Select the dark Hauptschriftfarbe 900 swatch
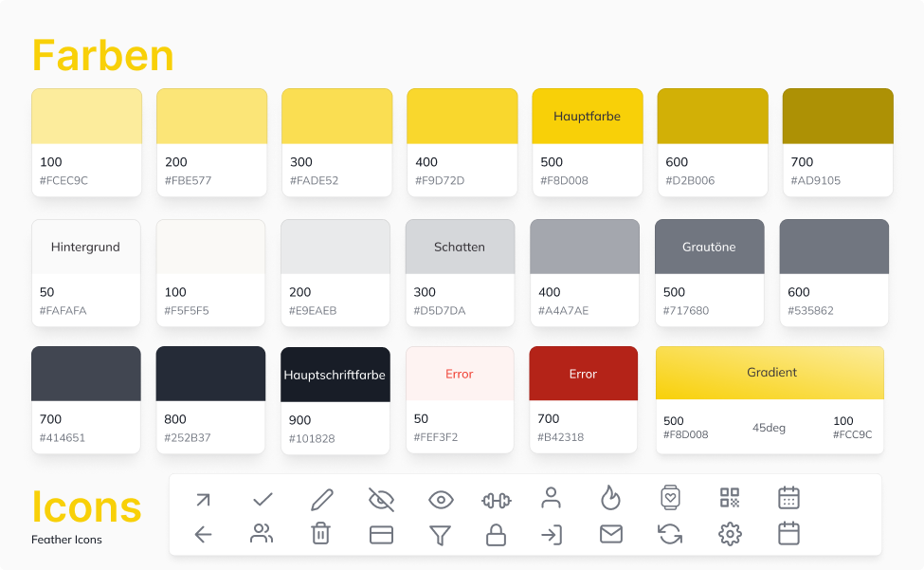This screenshot has height=570, width=924. (335, 375)
